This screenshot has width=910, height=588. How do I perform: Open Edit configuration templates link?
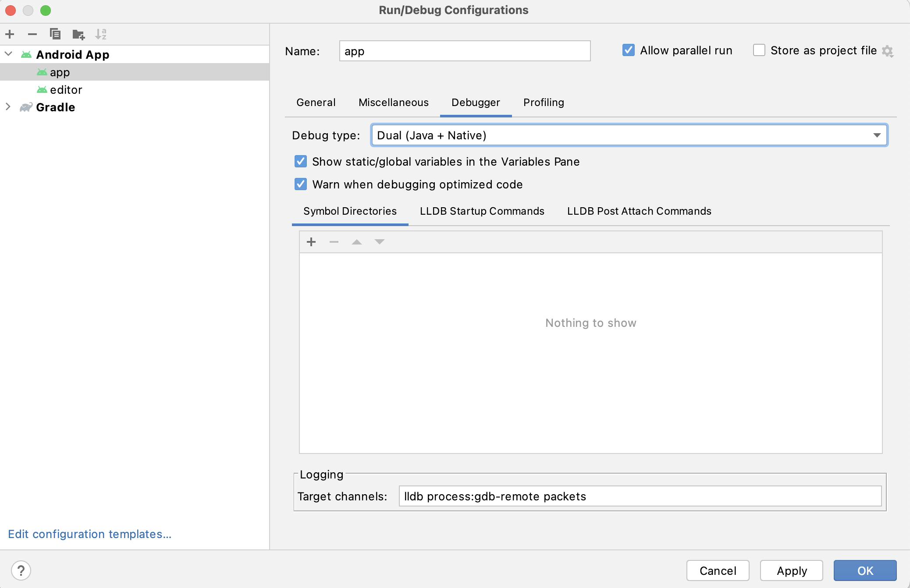(x=90, y=534)
